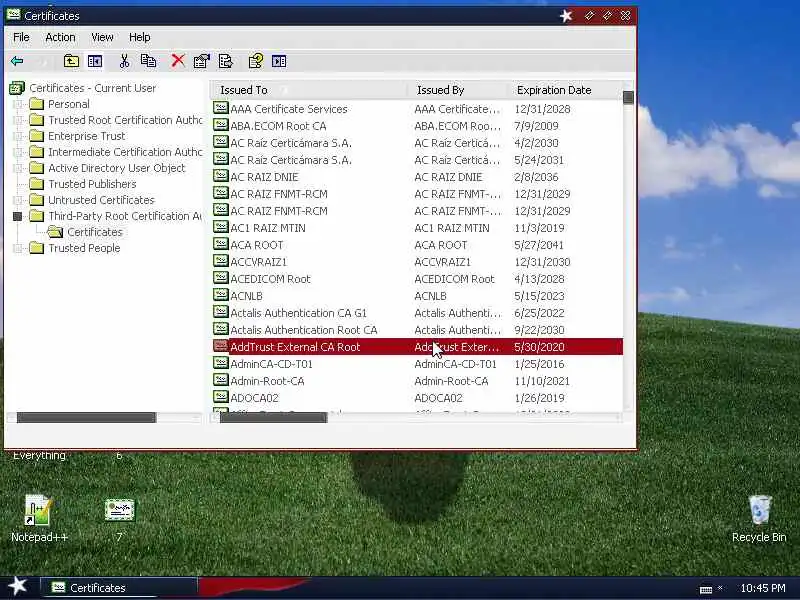The width and height of the screenshot is (800, 600).
Task: Expand the Enterprise Trust node
Action: click(x=18, y=136)
